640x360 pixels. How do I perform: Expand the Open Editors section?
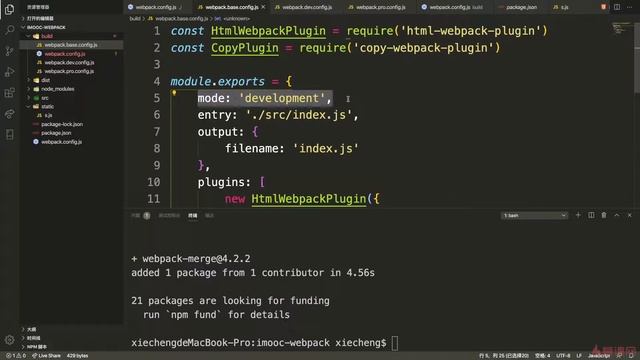(71, 18)
